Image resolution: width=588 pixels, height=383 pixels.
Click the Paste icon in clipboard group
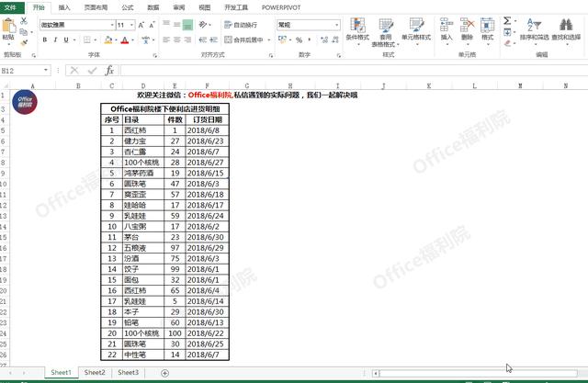click(x=8, y=27)
